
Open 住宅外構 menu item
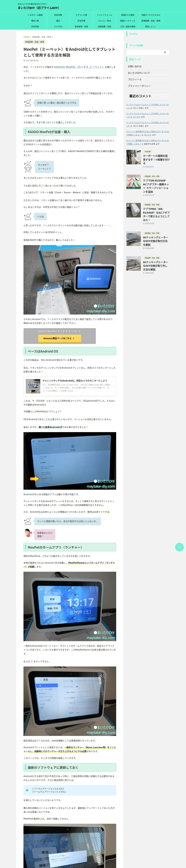click(x=81, y=21)
